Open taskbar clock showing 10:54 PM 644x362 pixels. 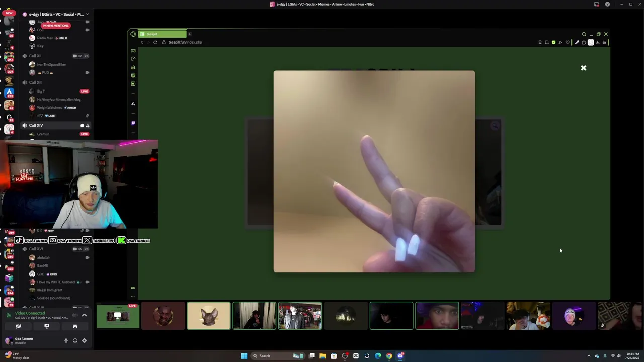pyautogui.click(x=632, y=356)
